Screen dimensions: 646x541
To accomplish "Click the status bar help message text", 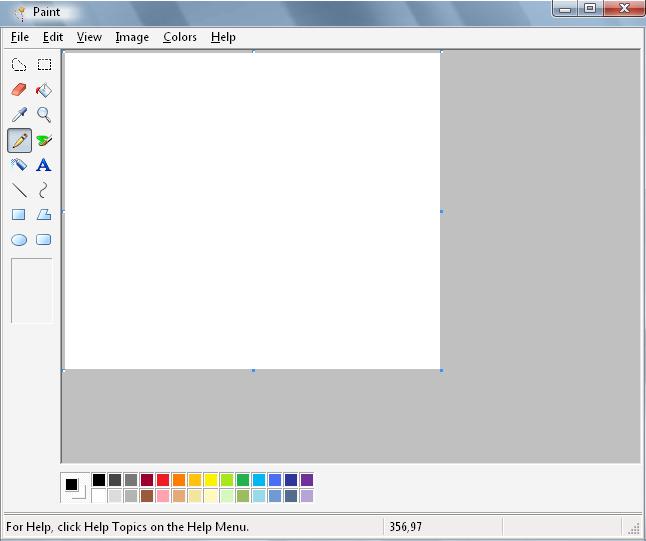I will (x=127, y=527).
